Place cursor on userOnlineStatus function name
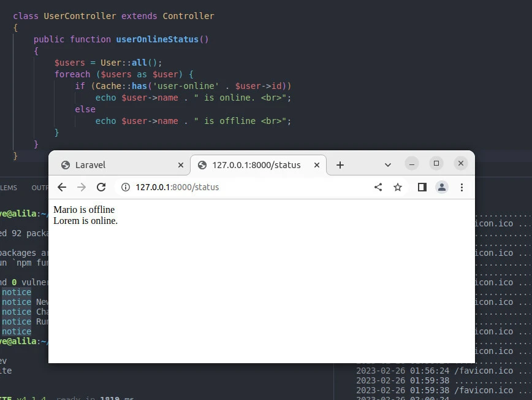 [x=158, y=39]
